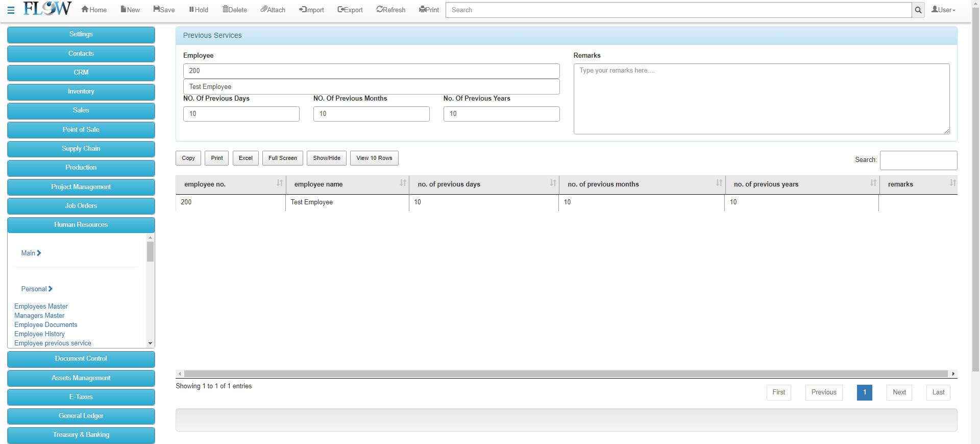Put the record on Hold
The width and height of the screenshot is (980, 444).
click(199, 10)
